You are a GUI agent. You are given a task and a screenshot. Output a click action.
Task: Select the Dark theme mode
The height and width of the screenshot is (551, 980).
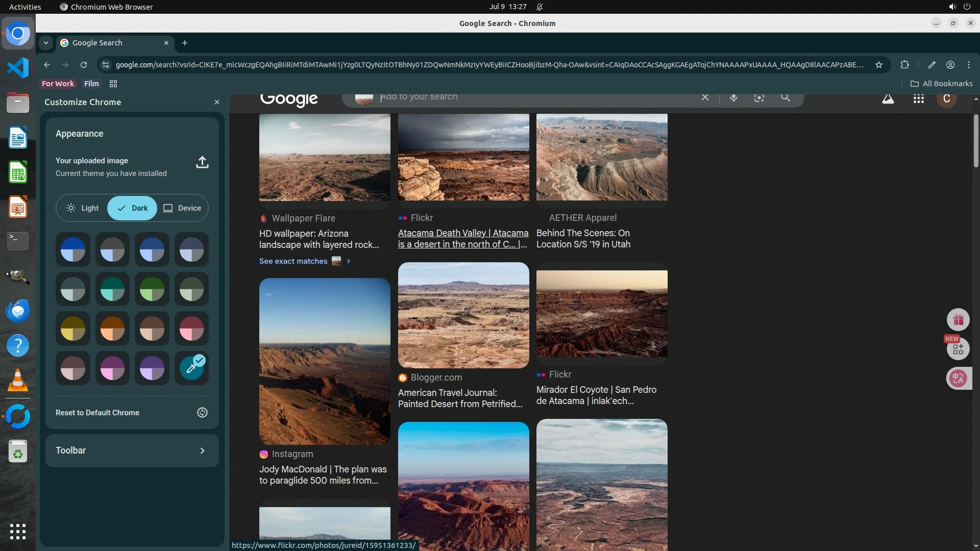pos(132,208)
